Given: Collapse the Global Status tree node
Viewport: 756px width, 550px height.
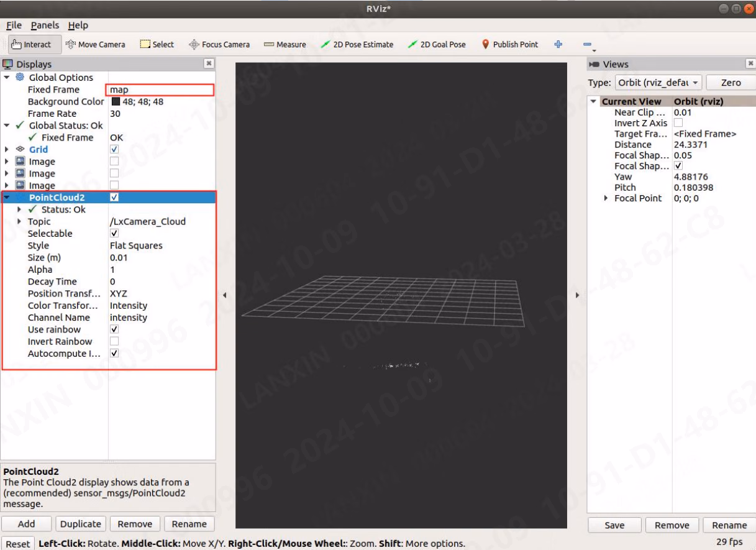Looking at the screenshot, I should click(7, 126).
